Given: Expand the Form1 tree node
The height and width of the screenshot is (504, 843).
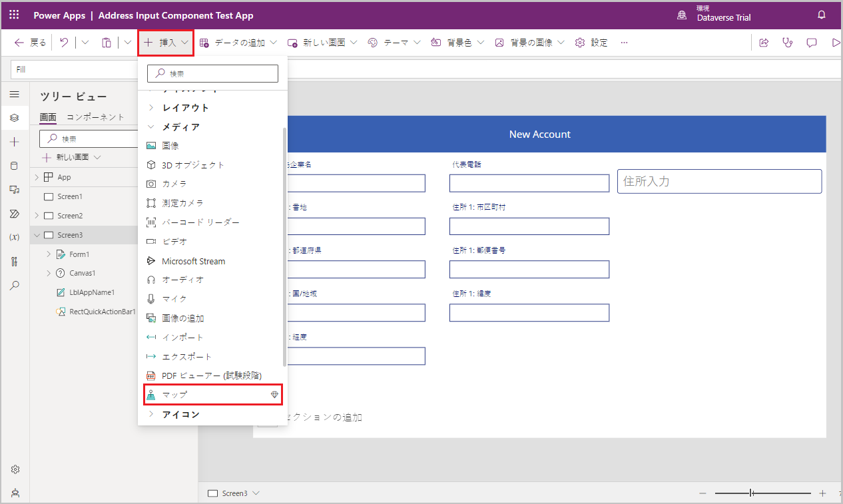Looking at the screenshot, I should point(49,254).
